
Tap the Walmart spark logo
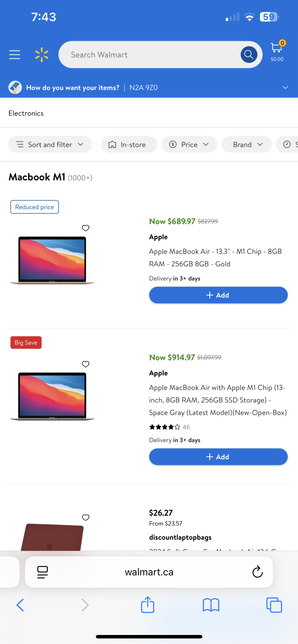tap(42, 55)
